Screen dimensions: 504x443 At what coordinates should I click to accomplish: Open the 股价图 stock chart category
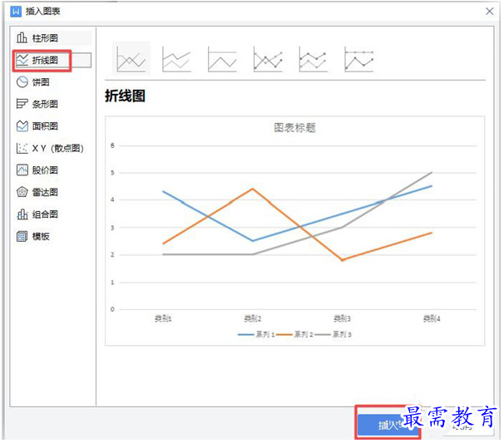tap(52, 170)
